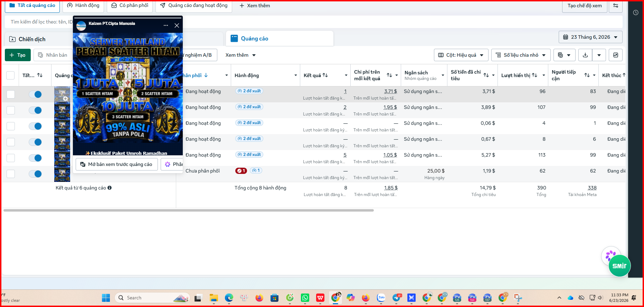The width and height of the screenshot is (644, 307).
Task: Click the Nhân bản button
Action: coord(53,55)
